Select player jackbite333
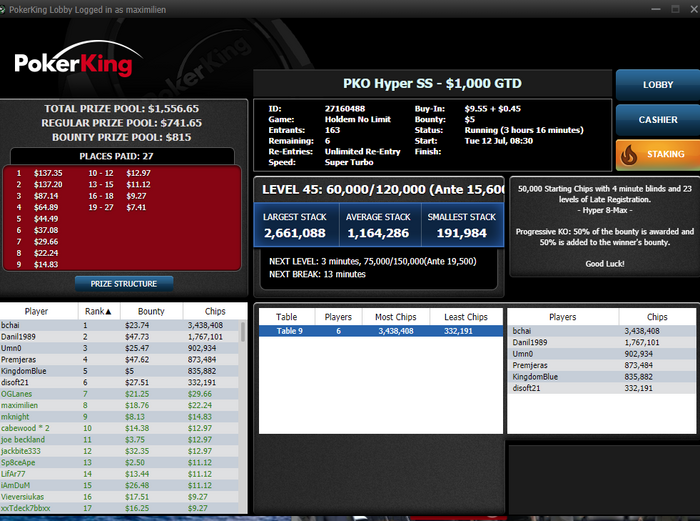700x521 pixels. pos(120,451)
